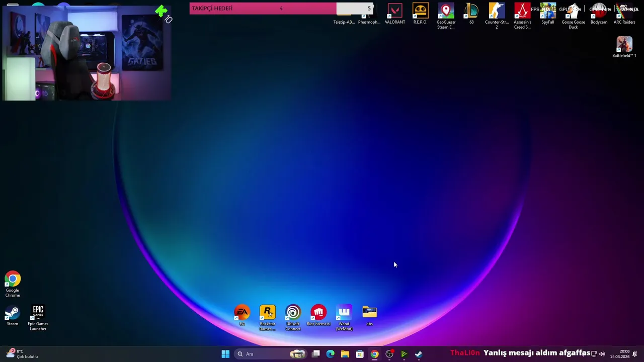644x362 pixels.
Task: Select the GeoGuessr Steam Edition shortcut
Action: (x=446, y=16)
